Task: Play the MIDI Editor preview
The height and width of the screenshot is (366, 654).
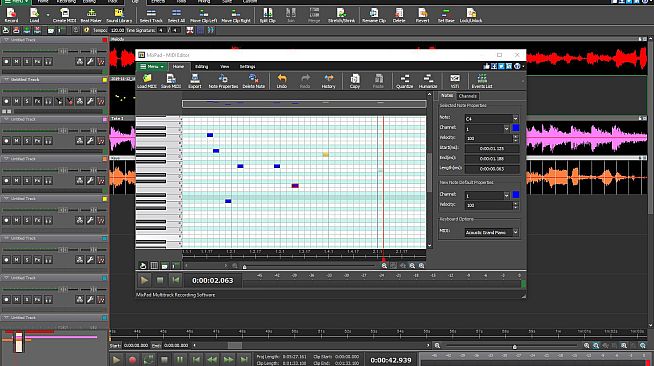Action: point(144,281)
